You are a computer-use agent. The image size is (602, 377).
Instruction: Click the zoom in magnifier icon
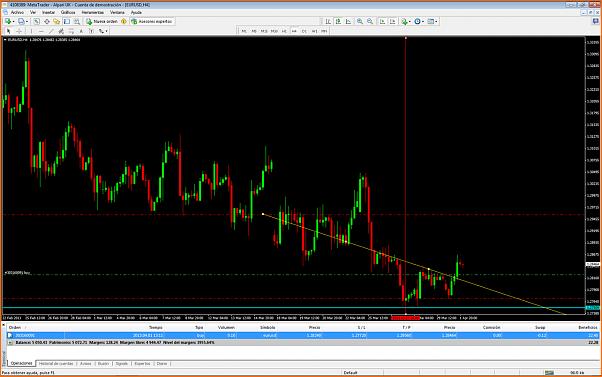pyautogui.click(x=360, y=21)
